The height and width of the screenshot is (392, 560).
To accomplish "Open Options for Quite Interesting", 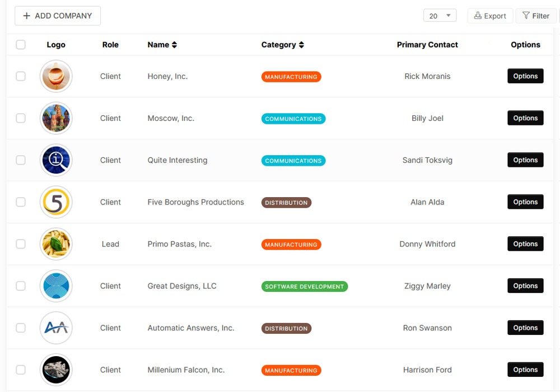I will coord(525,160).
